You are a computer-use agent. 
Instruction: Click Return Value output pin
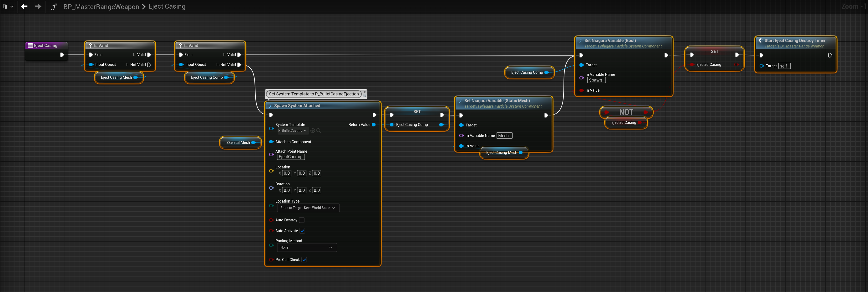(x=374, y=125)
